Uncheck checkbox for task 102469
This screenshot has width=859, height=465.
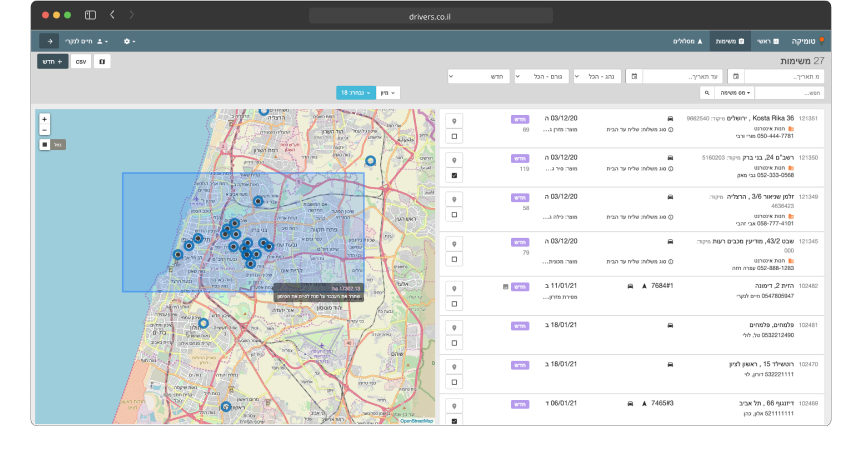tap(454, 421)
